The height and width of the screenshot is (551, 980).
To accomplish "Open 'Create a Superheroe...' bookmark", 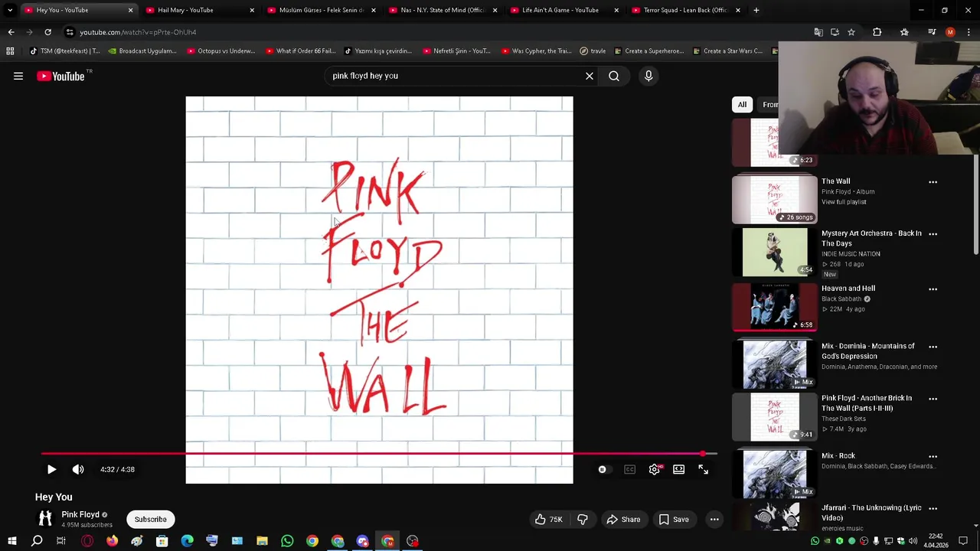I will pos(648,51).
